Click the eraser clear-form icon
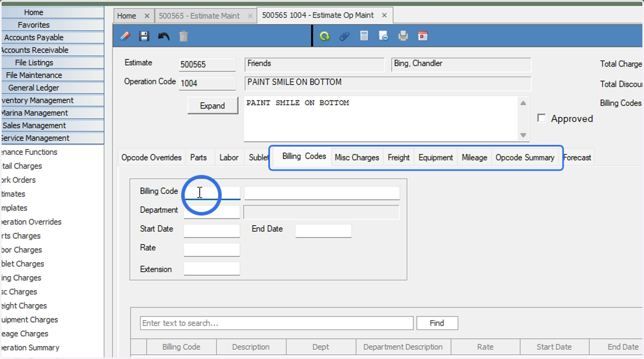The width and height of the screenshot is (644, 359). [x=125, y=36]
